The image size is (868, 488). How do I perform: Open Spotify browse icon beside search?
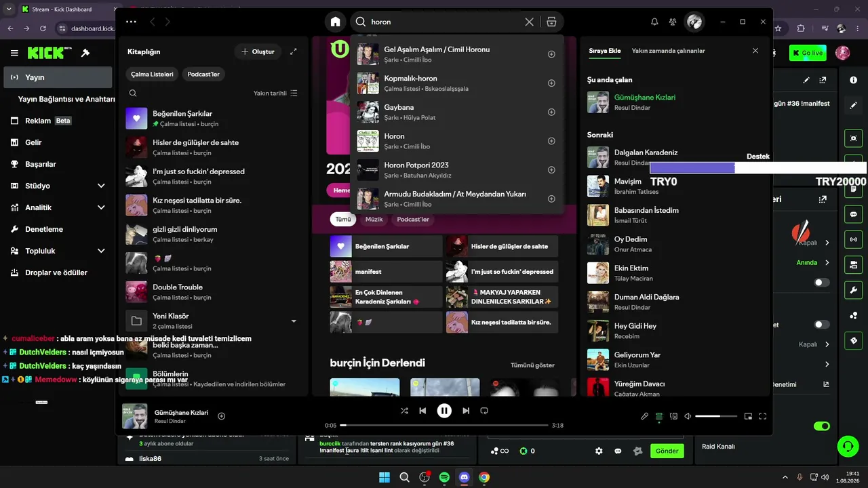click(551, 22)
